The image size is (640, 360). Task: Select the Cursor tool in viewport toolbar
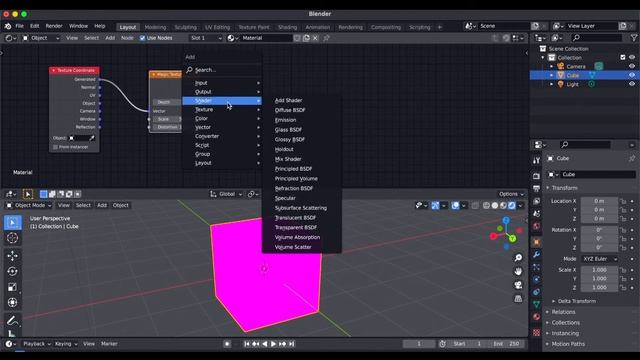click(x=12, y=238)
